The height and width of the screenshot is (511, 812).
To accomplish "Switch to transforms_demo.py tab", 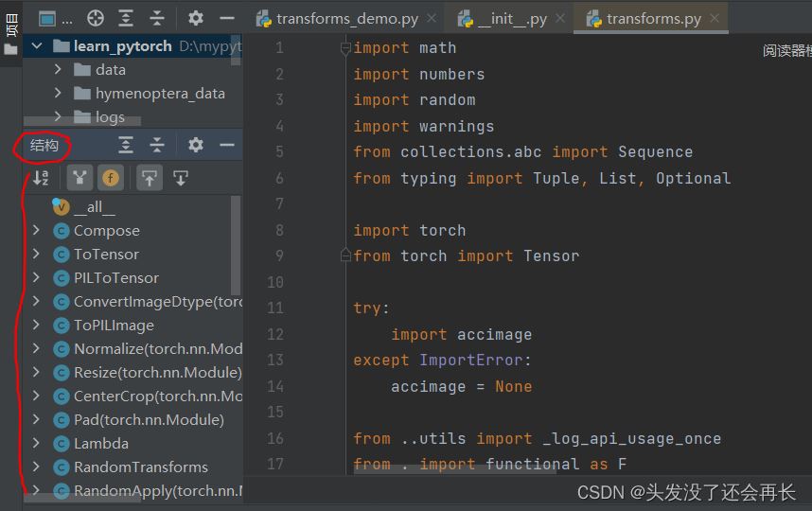I will (347, 18).
